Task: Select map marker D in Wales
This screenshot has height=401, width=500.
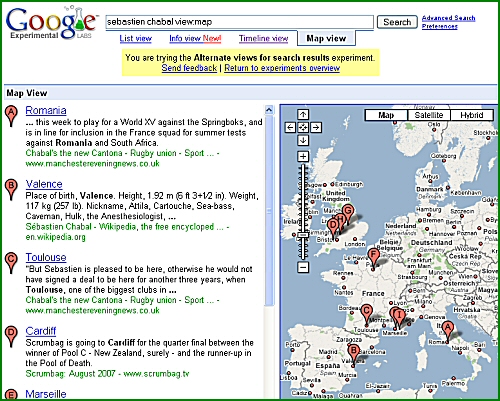Action: click(333, 227)
